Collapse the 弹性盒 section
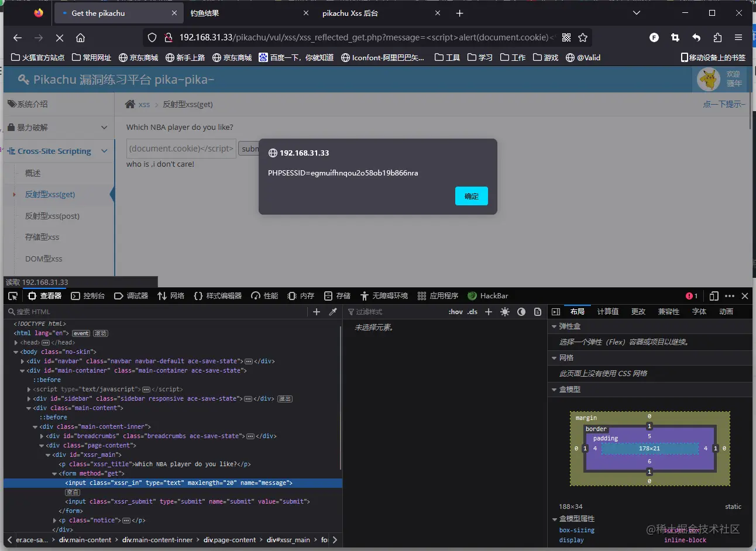Viewport: 756px width, 551px height. point(554,326)
